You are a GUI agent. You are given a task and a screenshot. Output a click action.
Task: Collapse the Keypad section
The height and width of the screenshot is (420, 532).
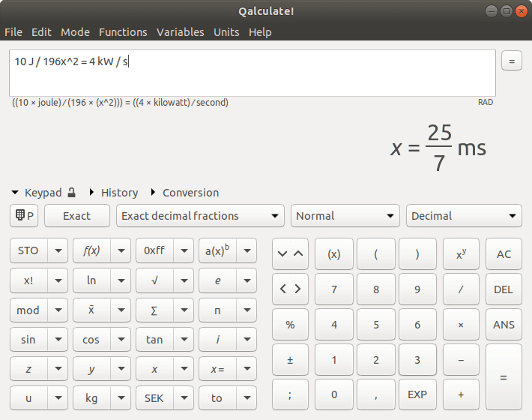[14, 193]
